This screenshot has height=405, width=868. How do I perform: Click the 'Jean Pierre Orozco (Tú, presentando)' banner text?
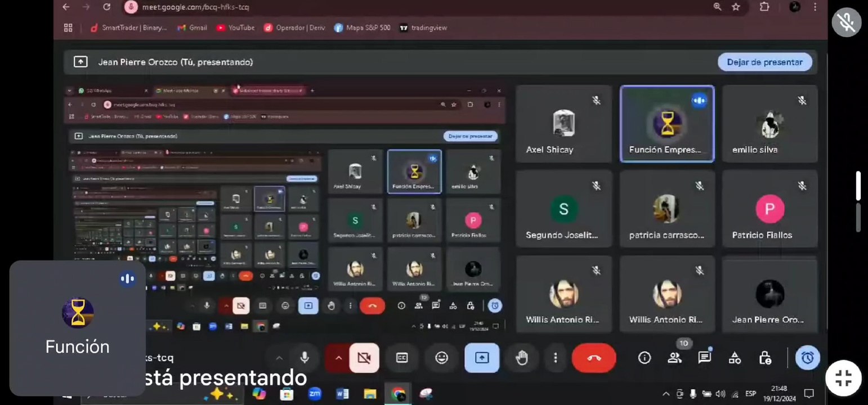pos(176,62)
